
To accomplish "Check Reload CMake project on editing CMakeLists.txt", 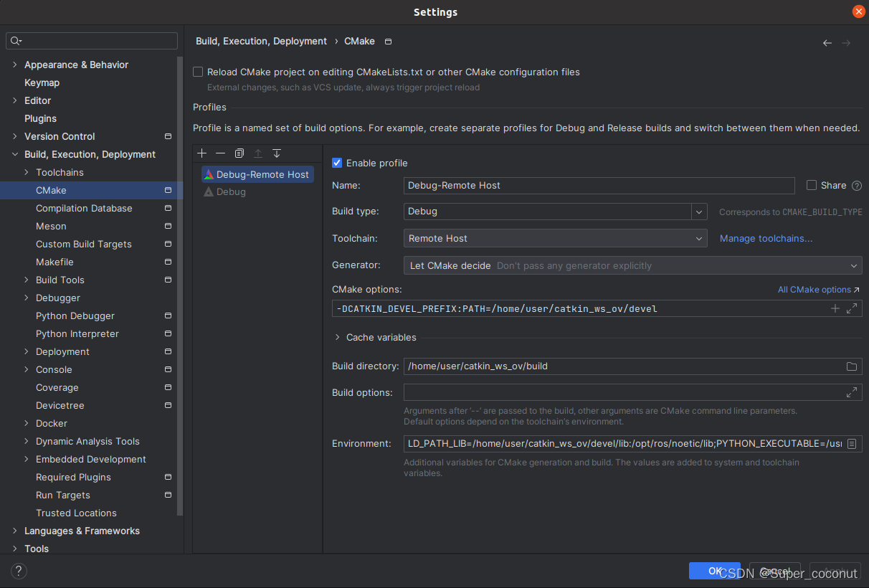I will click(198, 72).
